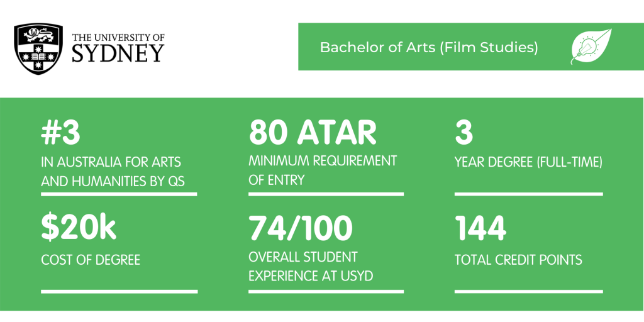The width and height of the screenshot is (644, 322).
Task: Click the University of Sydney wordmark text
Action: [118, 48]
